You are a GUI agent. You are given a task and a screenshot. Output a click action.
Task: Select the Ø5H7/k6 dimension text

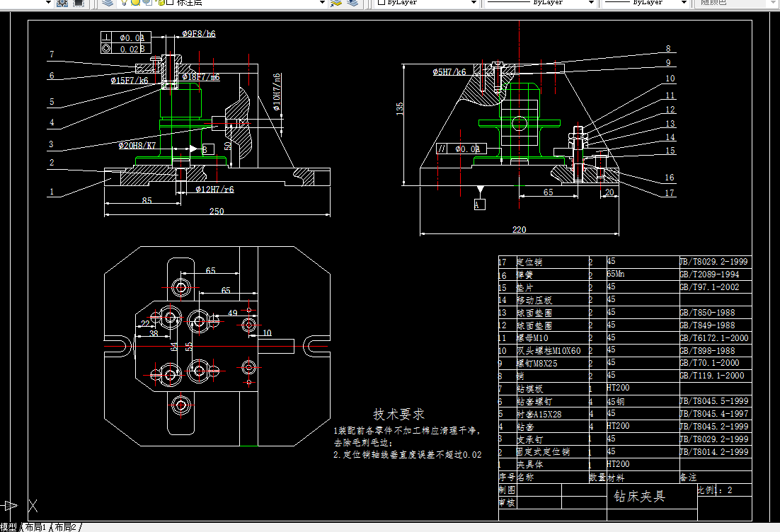449,72
